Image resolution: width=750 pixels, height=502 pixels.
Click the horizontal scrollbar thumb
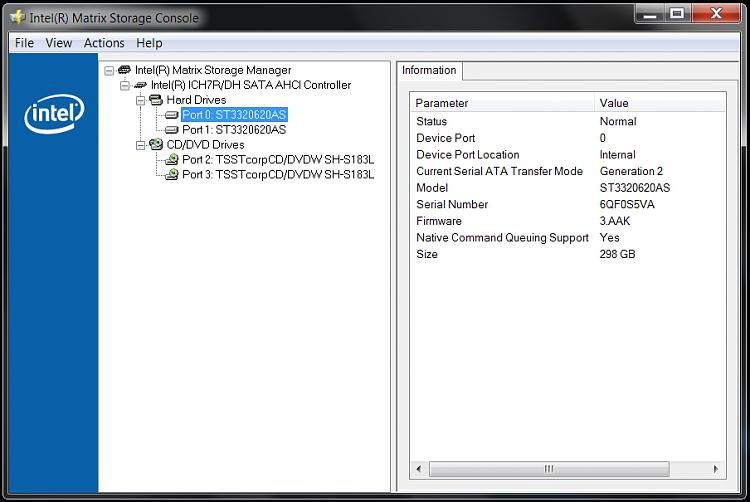549,469
